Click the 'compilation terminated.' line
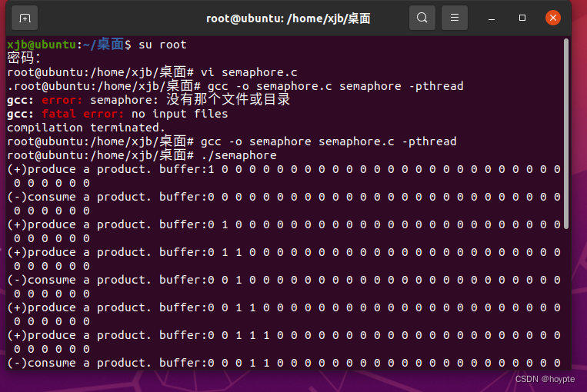 (x=85, y=128)
